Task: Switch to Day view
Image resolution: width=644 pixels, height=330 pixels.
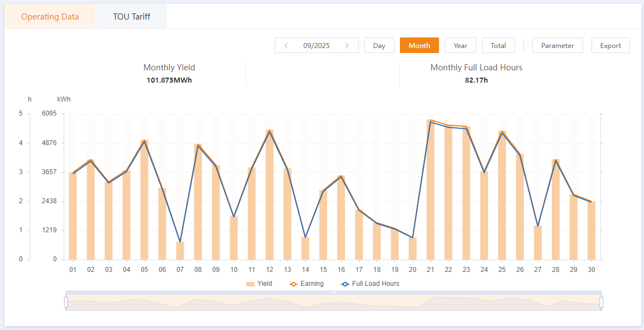Action: coord(379,46)
